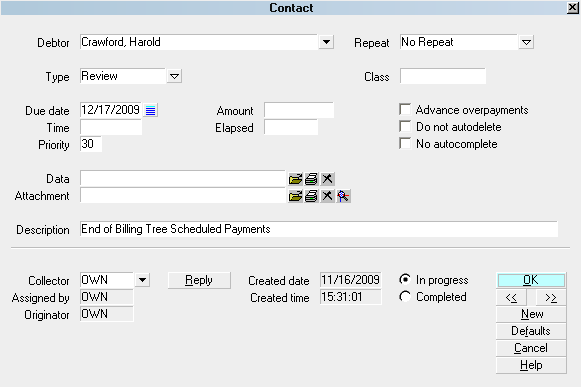Toggle the No autocomplete checkbox

[x=405, y=143]
